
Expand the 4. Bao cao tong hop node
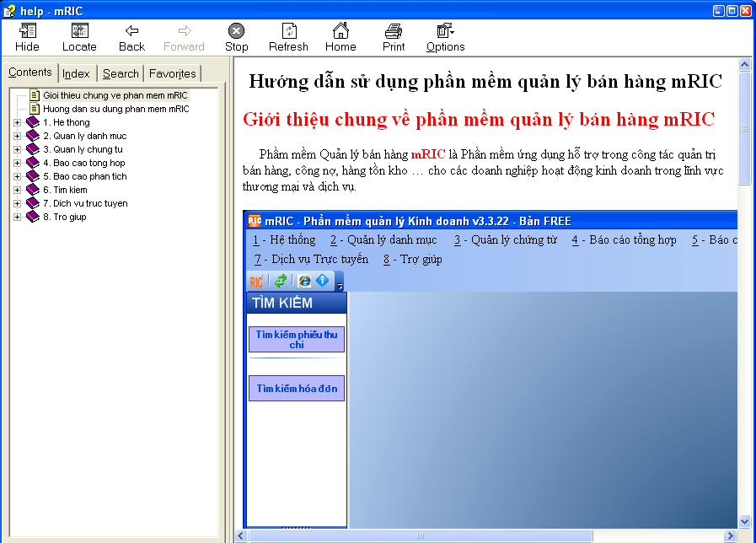(x=18, y=163)
